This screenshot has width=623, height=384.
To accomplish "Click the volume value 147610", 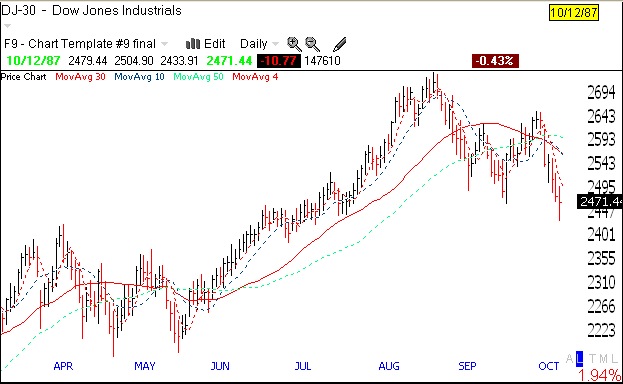I will (x=322, y=61).
